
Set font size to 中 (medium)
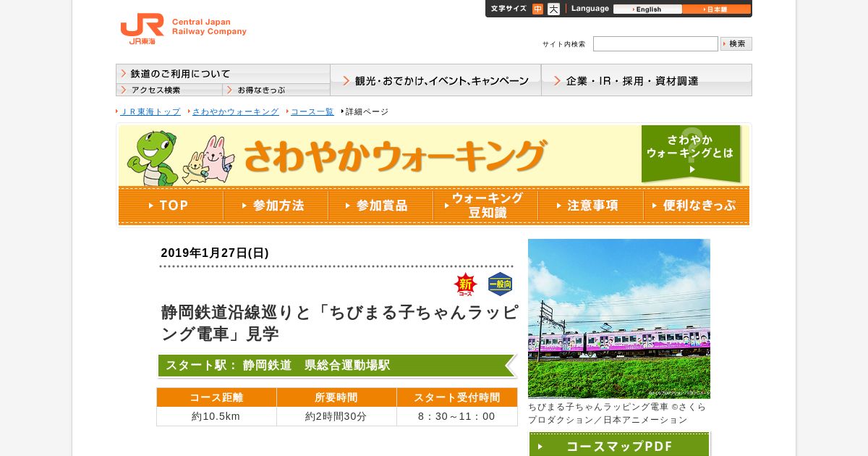click(x=537, y=9)
